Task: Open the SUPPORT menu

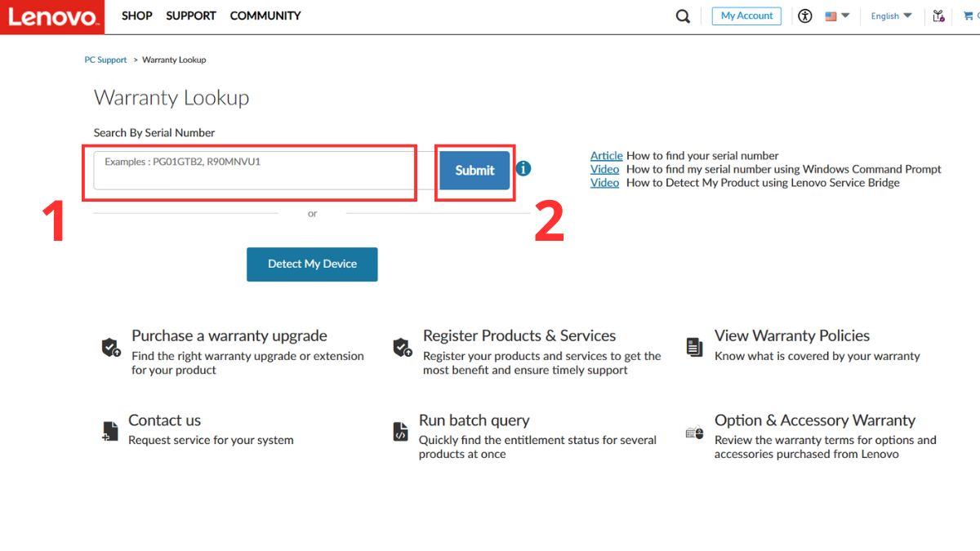Action: (x=191, y=16)
